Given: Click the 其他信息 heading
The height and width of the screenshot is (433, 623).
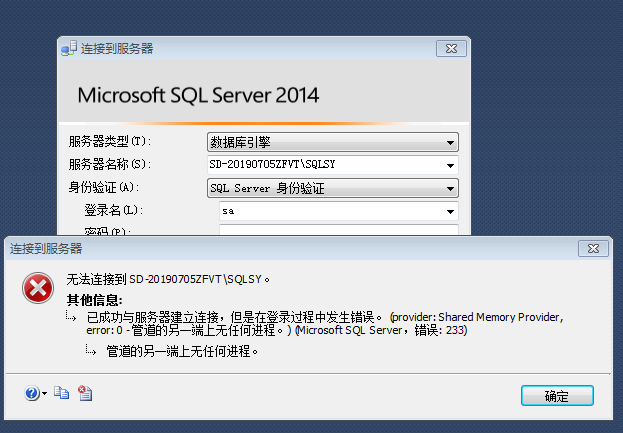Looking at the screenshot, I should point(95,300).
